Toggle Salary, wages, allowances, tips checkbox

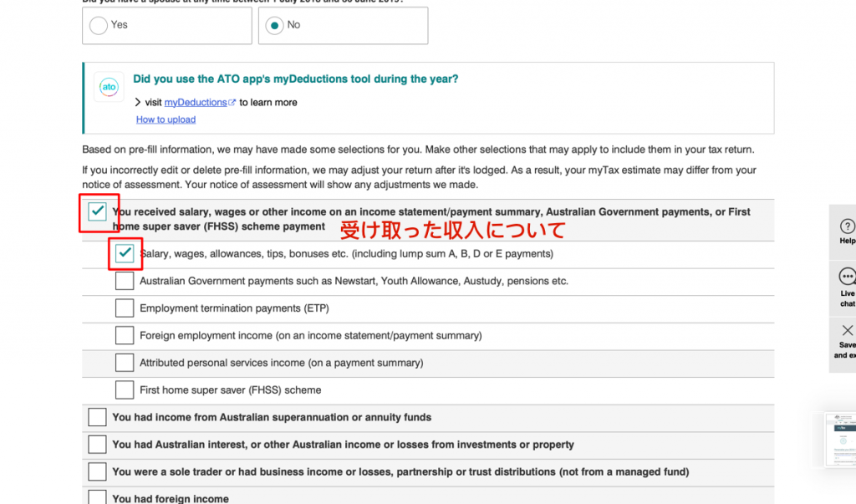(x=125, y=253)
